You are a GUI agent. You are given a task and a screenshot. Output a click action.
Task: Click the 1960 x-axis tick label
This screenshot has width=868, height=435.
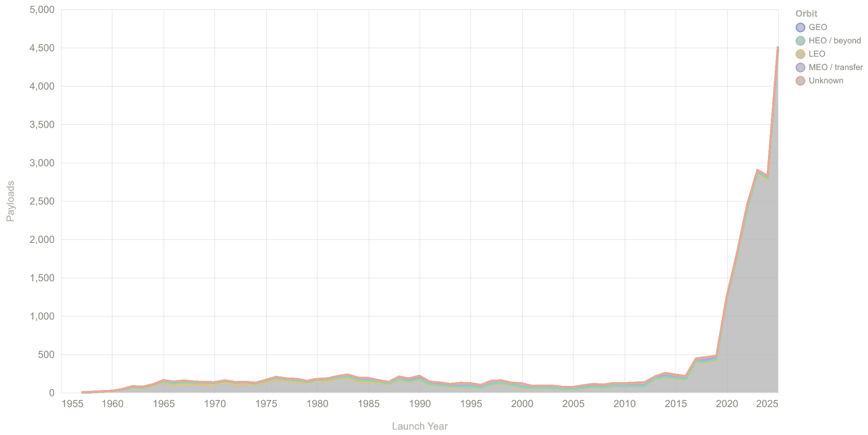pos(113,404)
